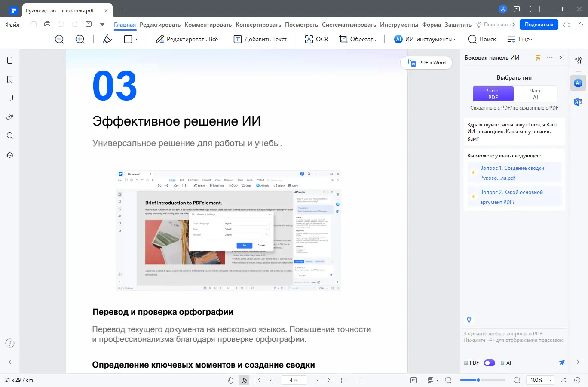588x387 pixels.
Task: Open the AI Sidebar icon on right edge
Action: coord(578,83)
